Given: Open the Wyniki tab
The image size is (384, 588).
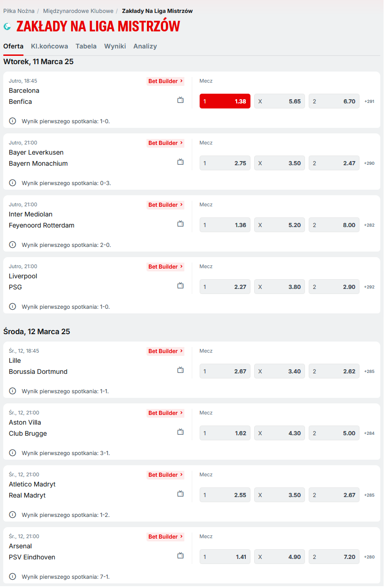Looking at the screenshot, I should pyautogui.click(x=115, y=46).
